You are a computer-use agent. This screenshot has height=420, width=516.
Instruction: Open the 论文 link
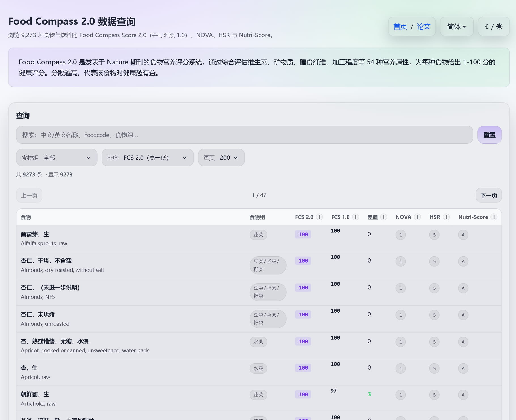click(x=424, y=27)
